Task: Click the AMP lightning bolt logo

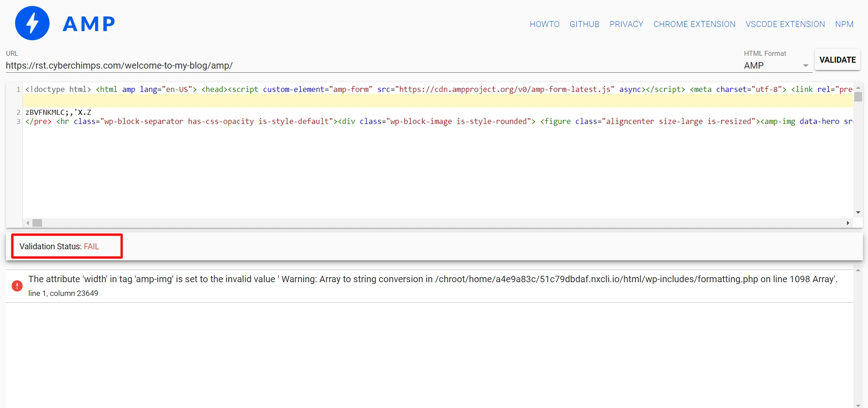Action: (x=32, y=23)
